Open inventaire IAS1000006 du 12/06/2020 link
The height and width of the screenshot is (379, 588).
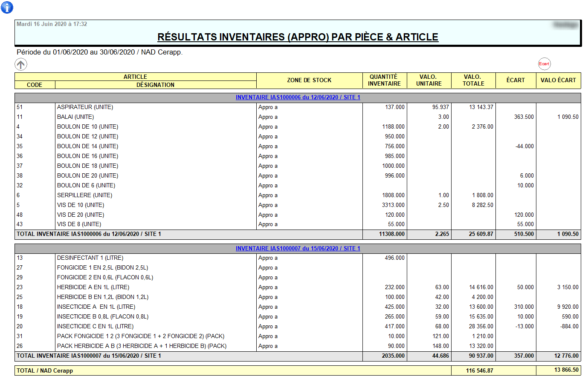(298, 98)
